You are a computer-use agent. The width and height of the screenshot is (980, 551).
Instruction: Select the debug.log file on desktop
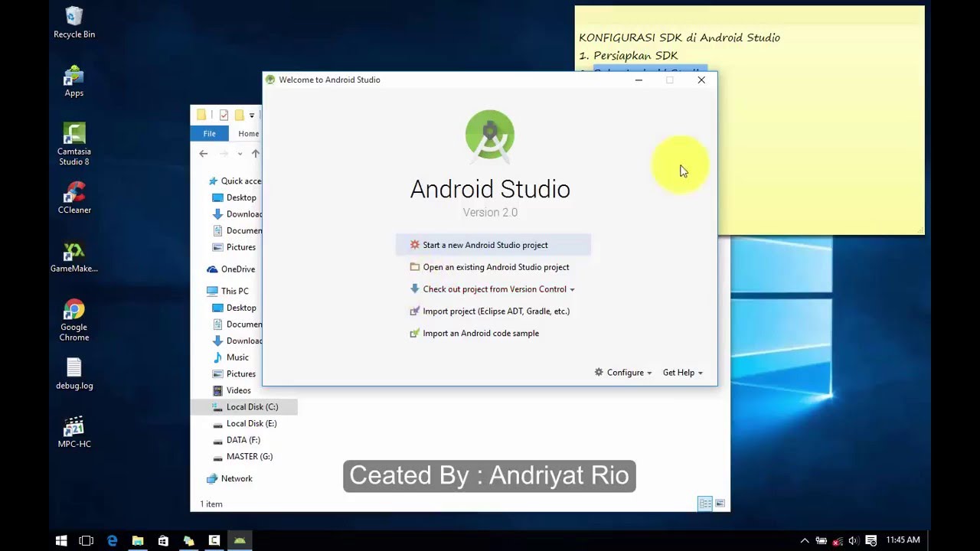click(x=74, y=374)
